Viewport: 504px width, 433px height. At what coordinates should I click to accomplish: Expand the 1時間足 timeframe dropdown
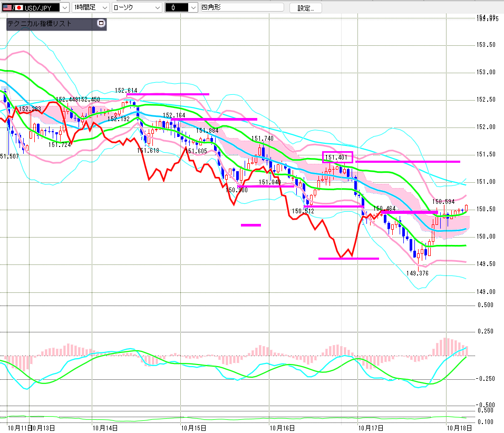(104, 8)
